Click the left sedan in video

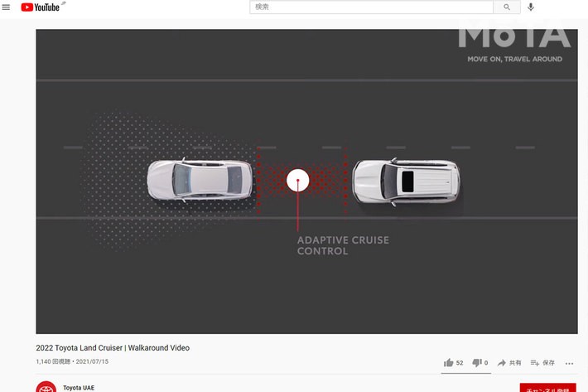coord(200,180)
